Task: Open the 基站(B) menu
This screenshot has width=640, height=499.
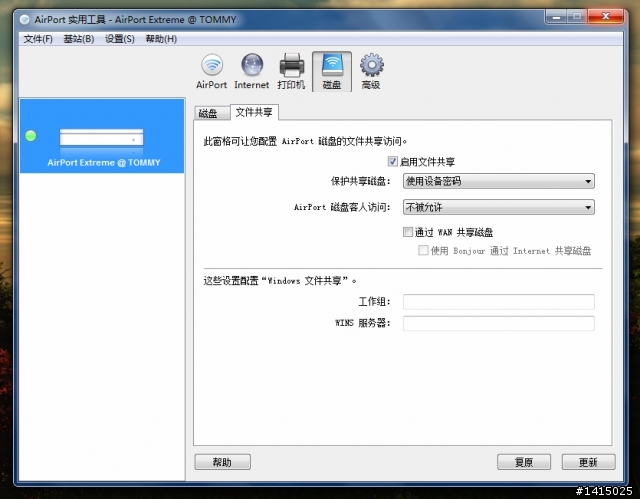Action: pos(79,39)
